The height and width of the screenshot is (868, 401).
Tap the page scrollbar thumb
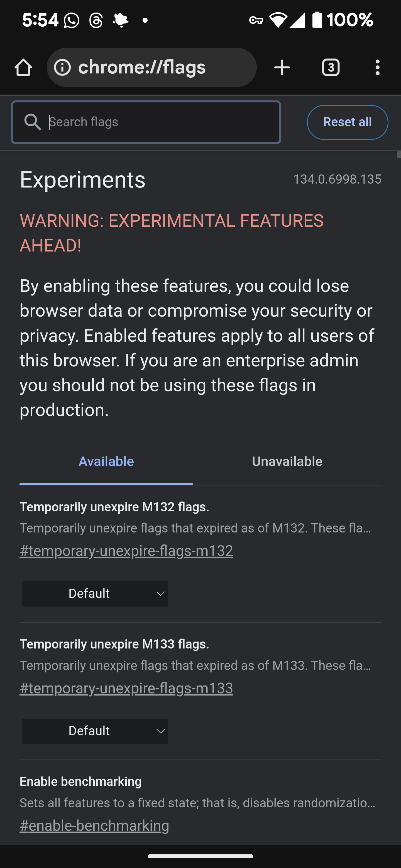tap(399, 155)
